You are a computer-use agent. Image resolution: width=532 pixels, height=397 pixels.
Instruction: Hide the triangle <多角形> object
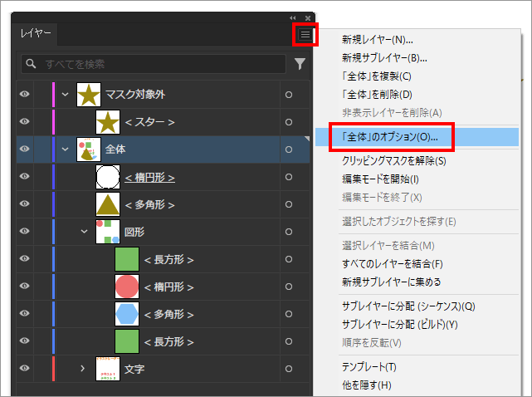pyautogui.click(x=24, y=203)
